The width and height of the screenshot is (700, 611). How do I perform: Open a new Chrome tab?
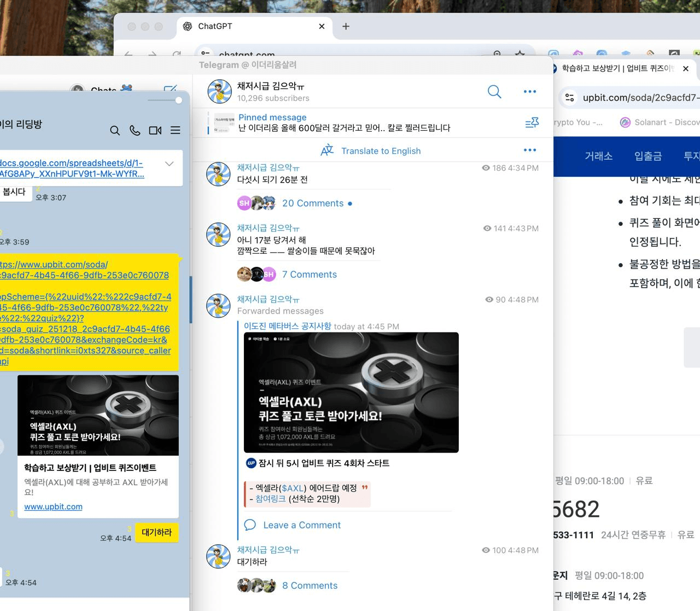pos(346,26)
